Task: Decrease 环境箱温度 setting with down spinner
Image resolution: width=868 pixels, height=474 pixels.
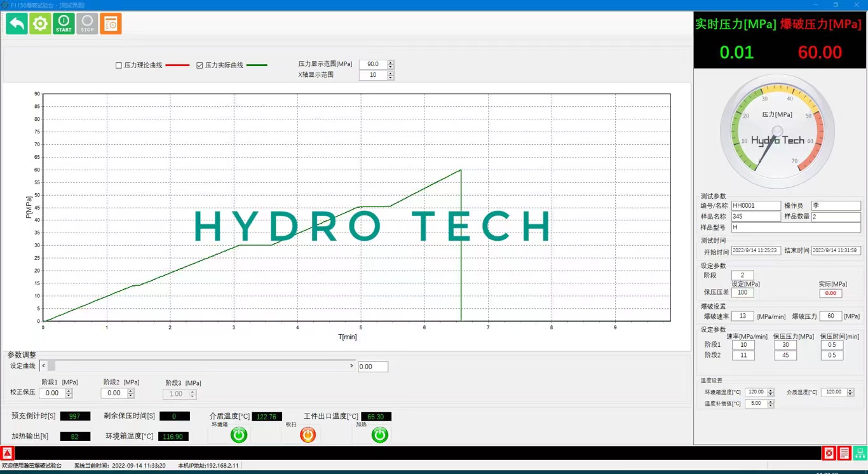Action: (771, 395)
